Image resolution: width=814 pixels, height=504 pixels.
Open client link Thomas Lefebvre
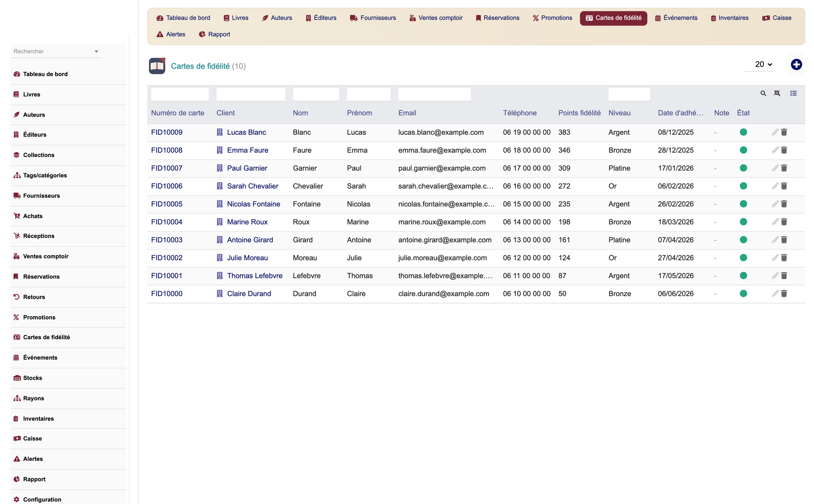255,276
